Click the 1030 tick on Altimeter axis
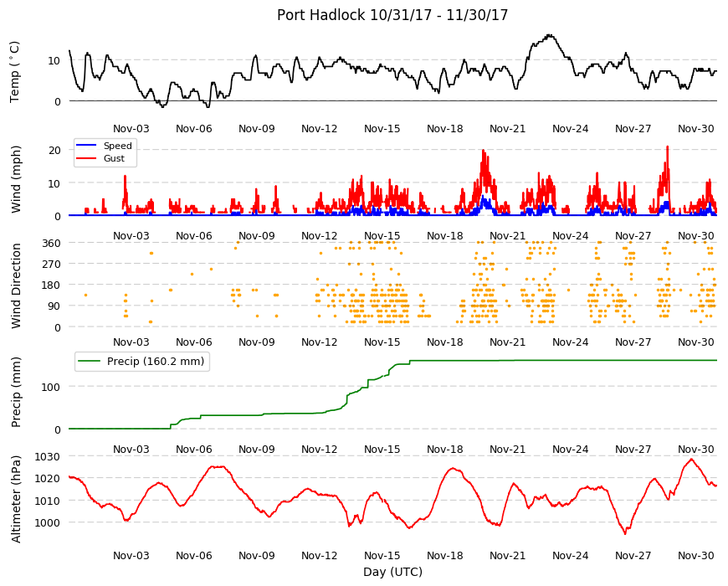728x586 pixels. point(48,456)
